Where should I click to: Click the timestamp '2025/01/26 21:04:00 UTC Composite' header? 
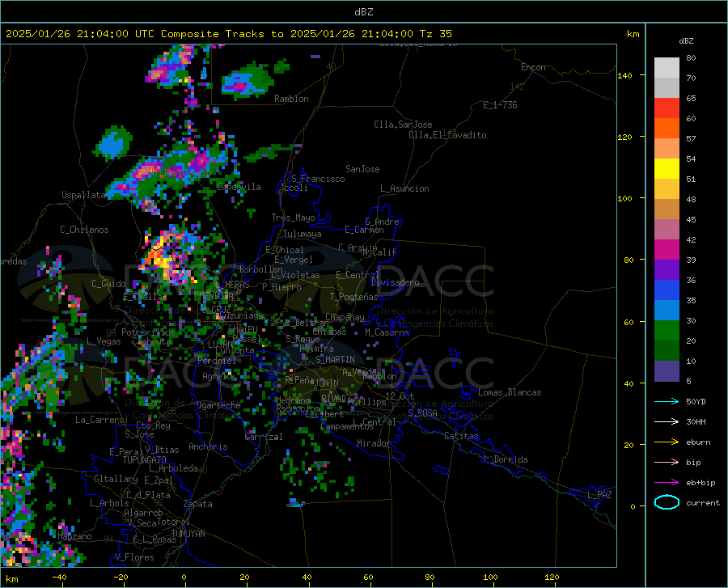112,34
